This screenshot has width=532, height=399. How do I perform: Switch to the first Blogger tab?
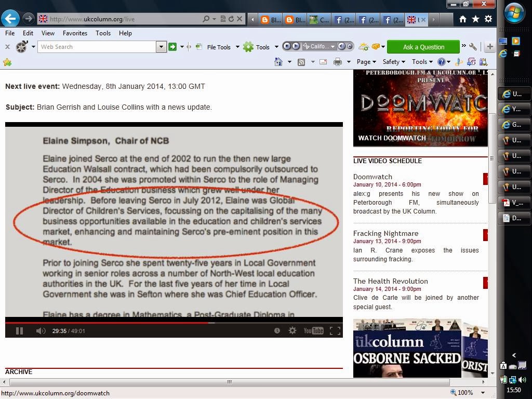[270, 20]
